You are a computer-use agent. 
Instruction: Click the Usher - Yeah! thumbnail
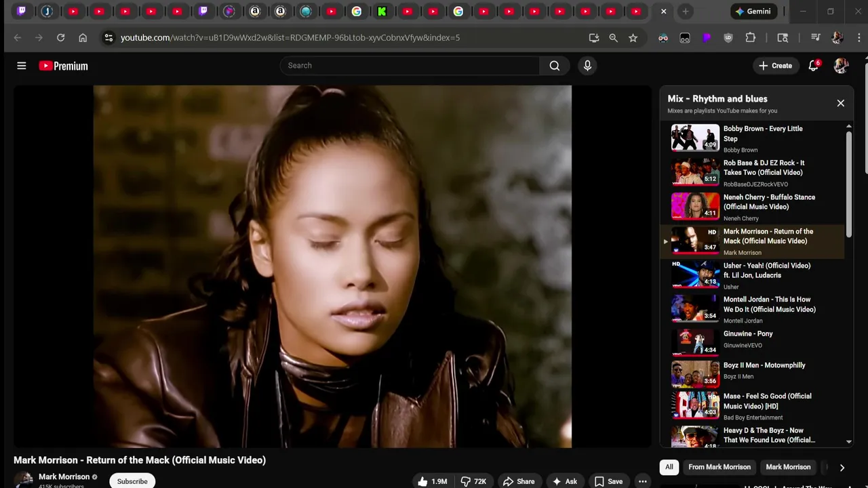pos(695,274)
